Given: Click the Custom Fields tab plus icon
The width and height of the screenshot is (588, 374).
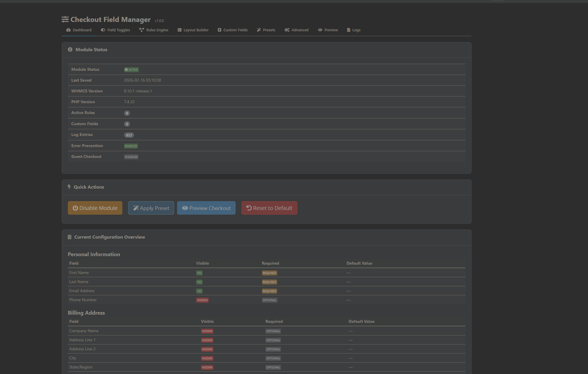Looking at the screenshot, I should tap(220, 30).
